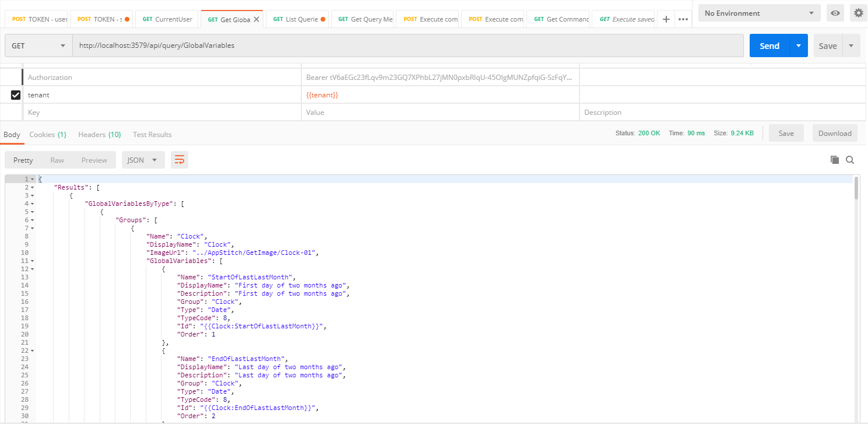Viewport: 868px width, 424px height.
Task: Toggle the wrap lines icon in response
Action: [180, 160]
